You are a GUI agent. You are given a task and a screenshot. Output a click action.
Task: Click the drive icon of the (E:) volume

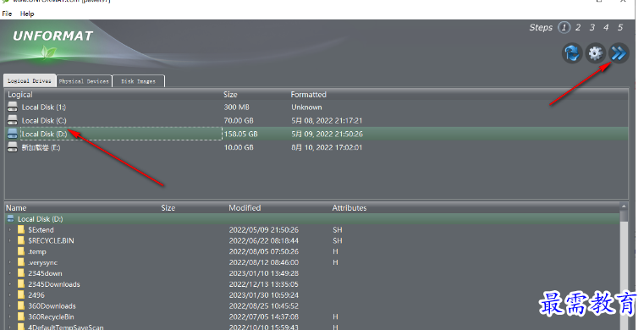[x=13, y=147]
